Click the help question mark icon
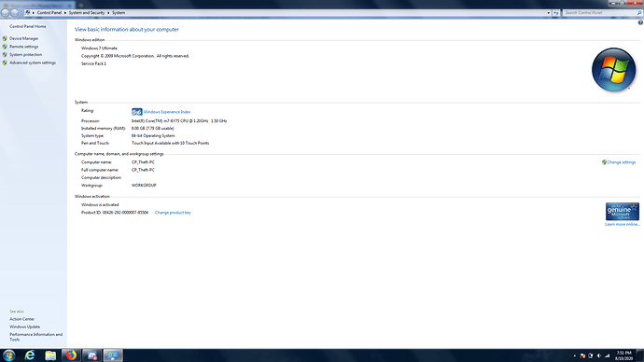Viewport: 644px width, 362px height. point(640,22)
